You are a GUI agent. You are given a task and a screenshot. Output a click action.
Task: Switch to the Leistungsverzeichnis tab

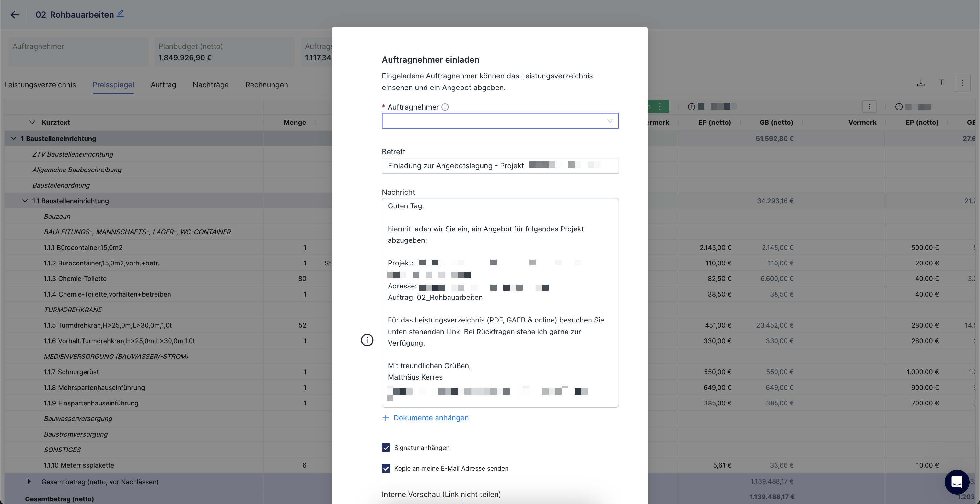pyautogui.click(x=40, y=85)
